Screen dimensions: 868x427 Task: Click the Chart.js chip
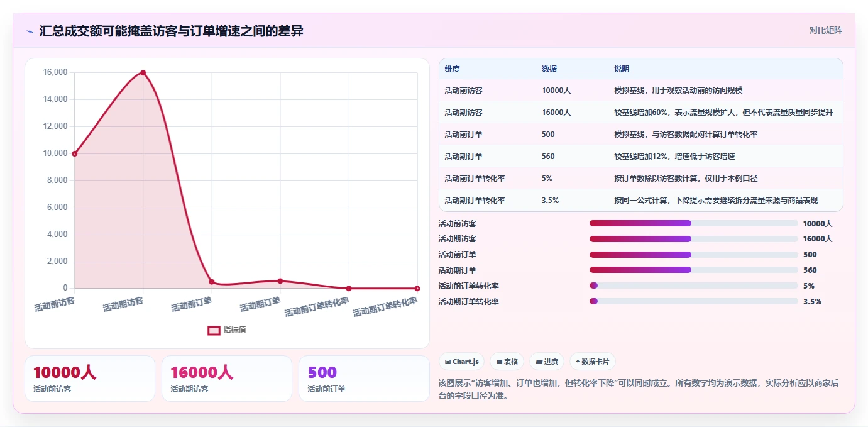(x=461, y=362)
